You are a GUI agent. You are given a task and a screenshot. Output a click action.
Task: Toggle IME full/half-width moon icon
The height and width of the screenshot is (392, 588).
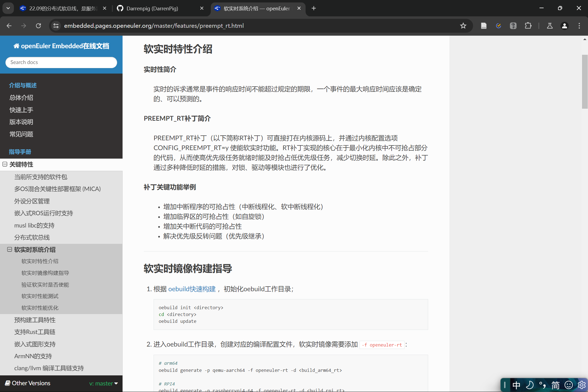pos(529,385)
